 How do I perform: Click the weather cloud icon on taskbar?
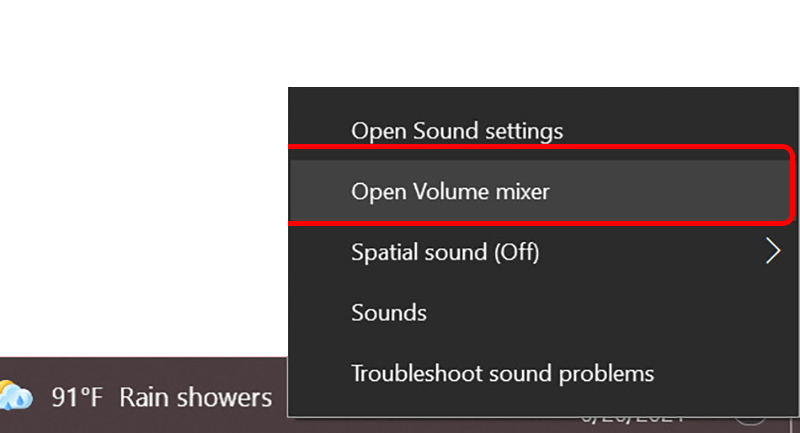[15, 396]
